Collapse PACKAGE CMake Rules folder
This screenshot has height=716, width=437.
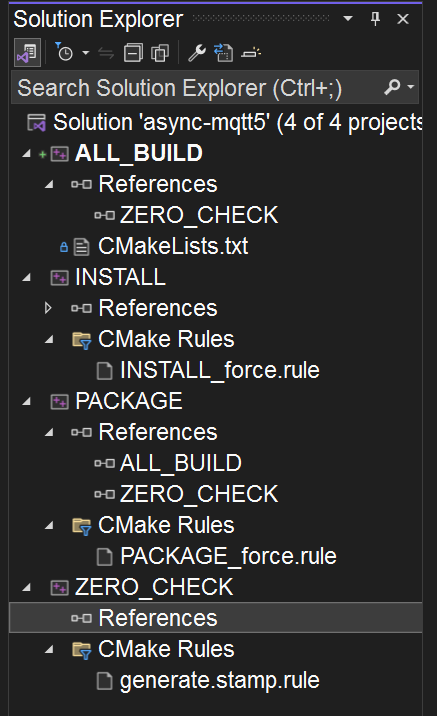tap(49, 526)
